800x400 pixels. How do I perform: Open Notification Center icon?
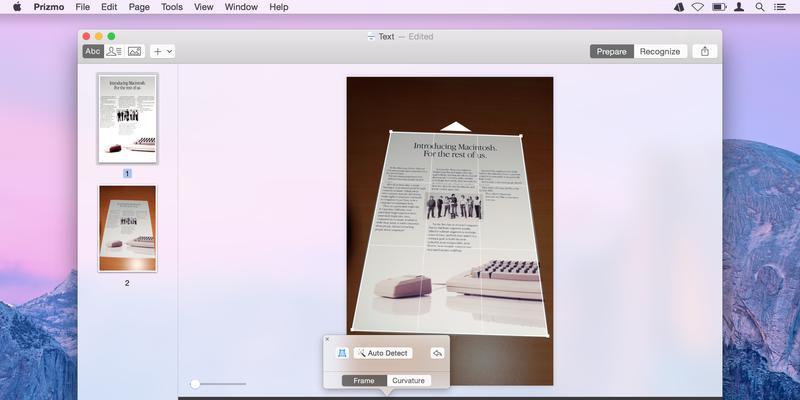tap(780, 7)
